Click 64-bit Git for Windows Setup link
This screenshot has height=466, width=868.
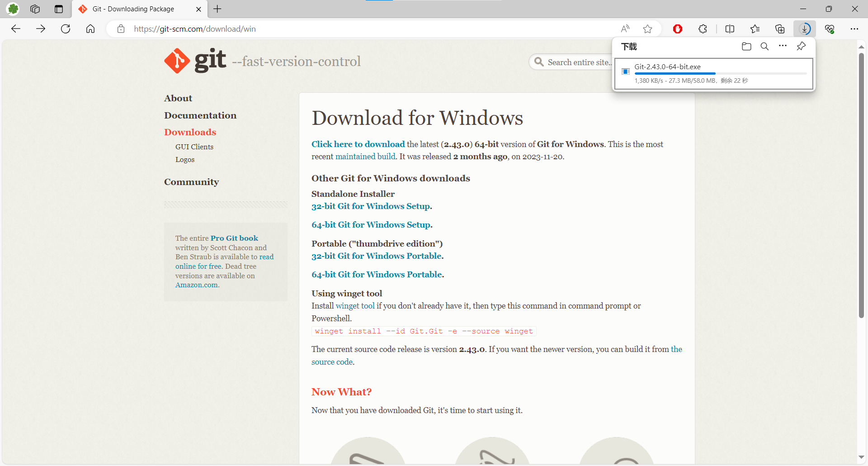click(371, 225)
